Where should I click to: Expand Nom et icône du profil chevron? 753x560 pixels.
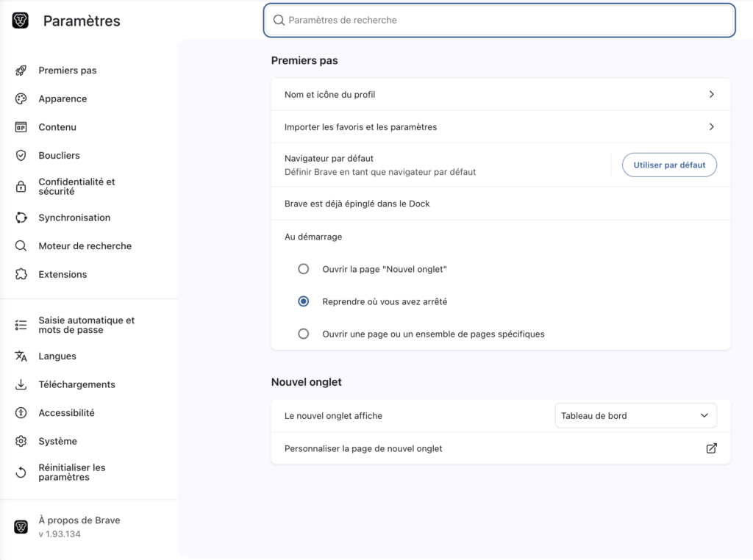click(x=711, y=95)
